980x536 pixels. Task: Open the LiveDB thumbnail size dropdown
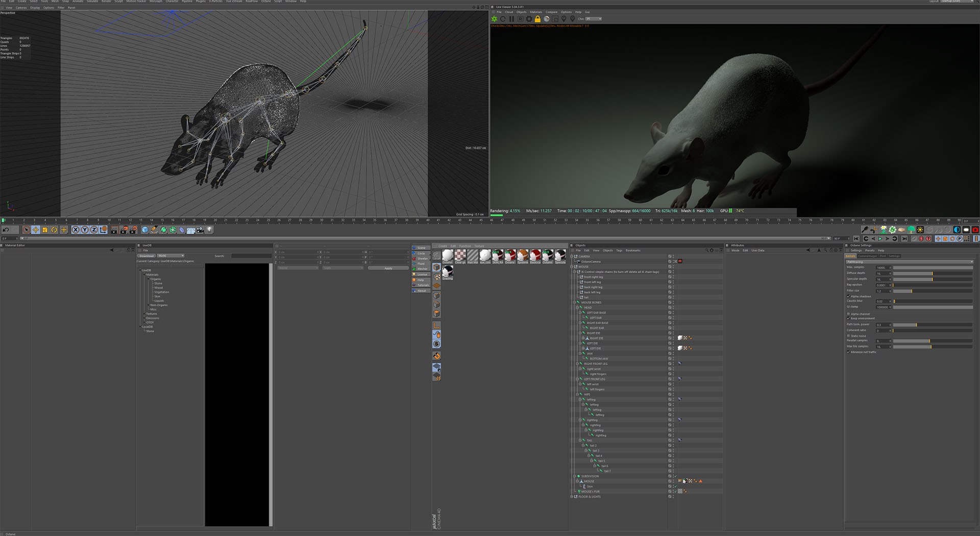coord(170,256)
